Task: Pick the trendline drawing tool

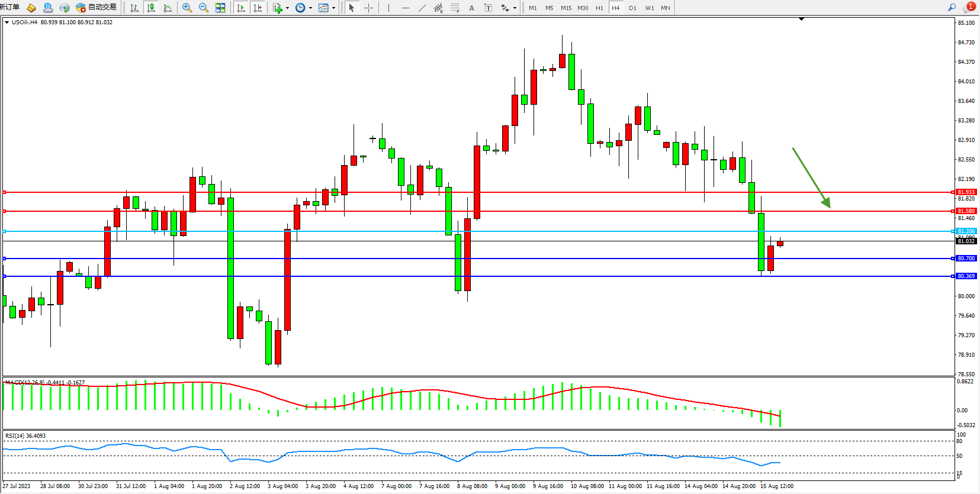Action: pos(422,8)
